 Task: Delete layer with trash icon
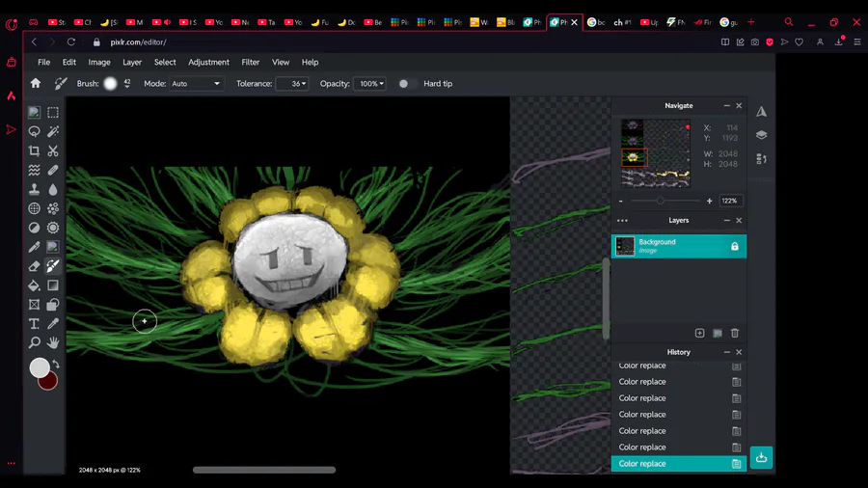click(735, 333)
